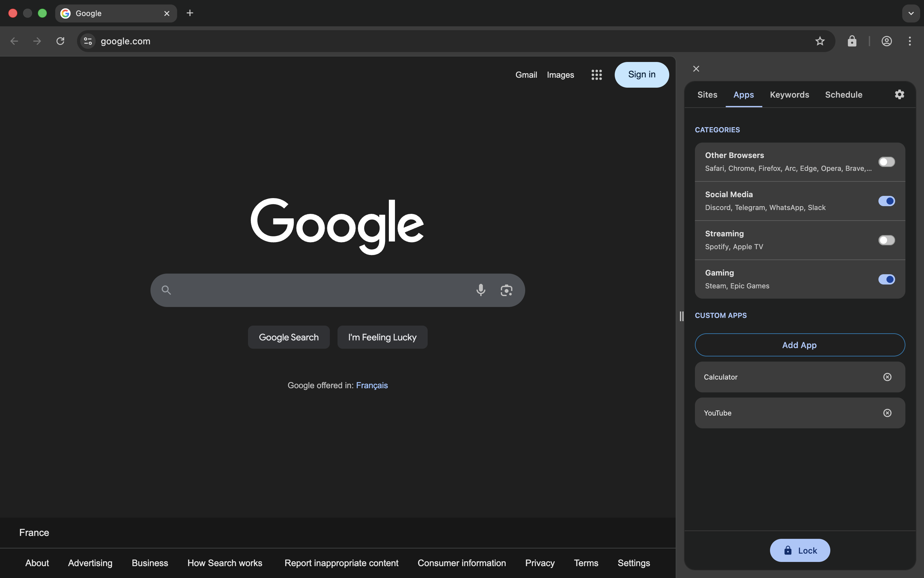Screen dimensions: 924x578
Task: Click the magnifier icon in search box
Action: coord(166,290)
